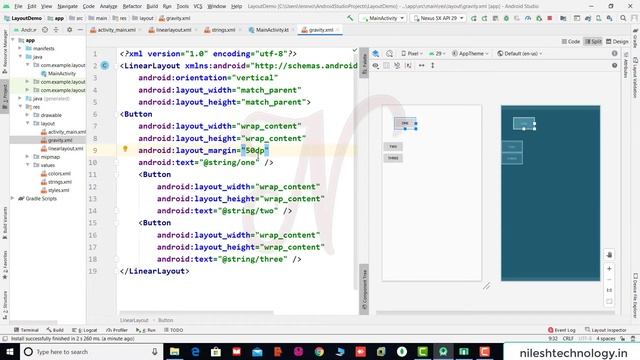Open the Terminal tool window
Screen dimensions: 640x360
click(26, 330)
